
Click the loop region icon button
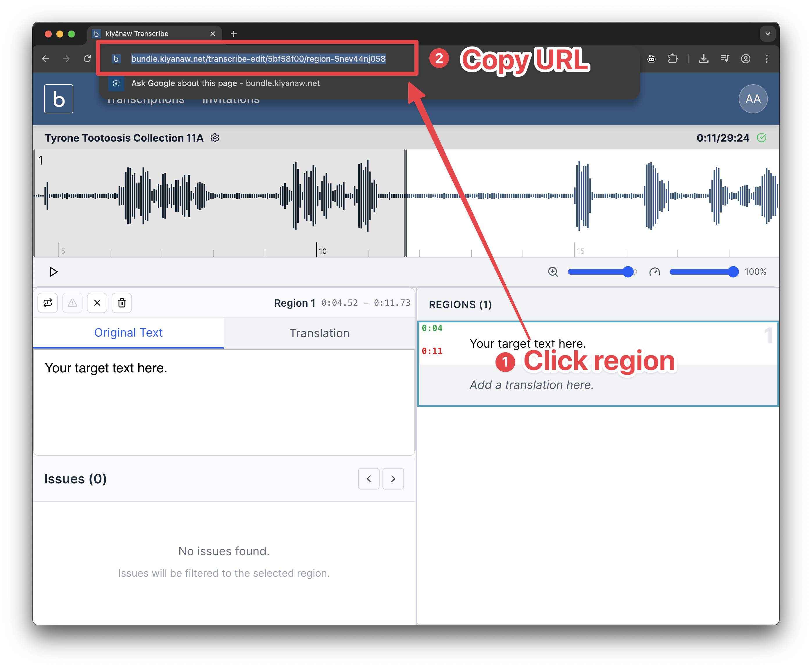tap(48, 303)
